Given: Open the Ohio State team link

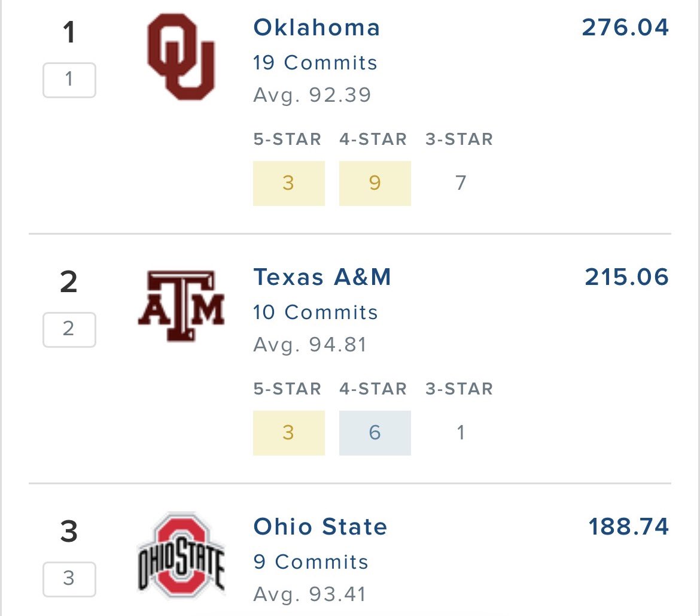Looking at the screenshot, I should click(320, 527).
